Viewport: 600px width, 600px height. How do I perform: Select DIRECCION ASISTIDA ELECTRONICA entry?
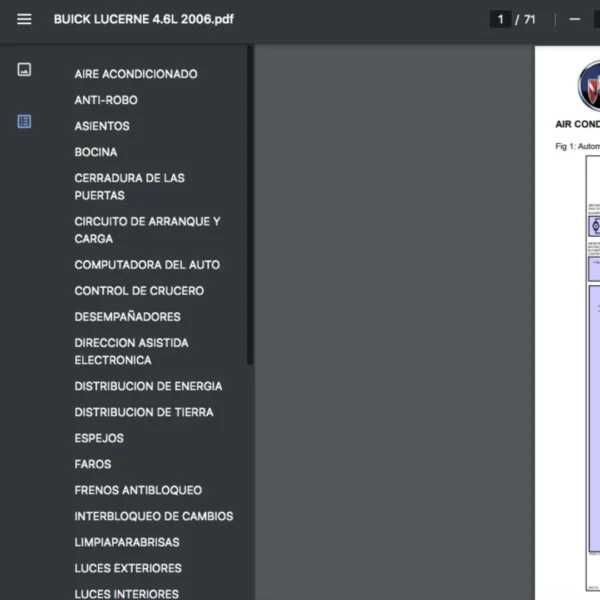pos(131,351)
